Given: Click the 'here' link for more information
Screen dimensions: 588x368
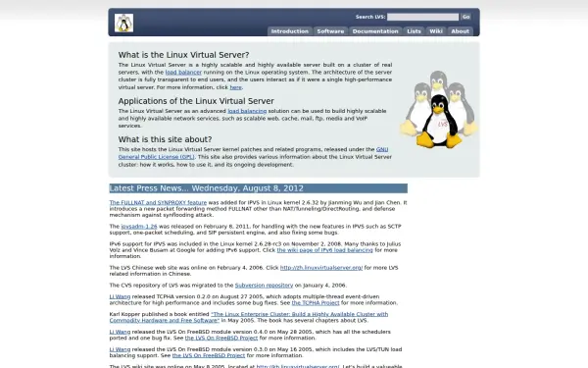Looking at the screenshot, I should 235,87.
